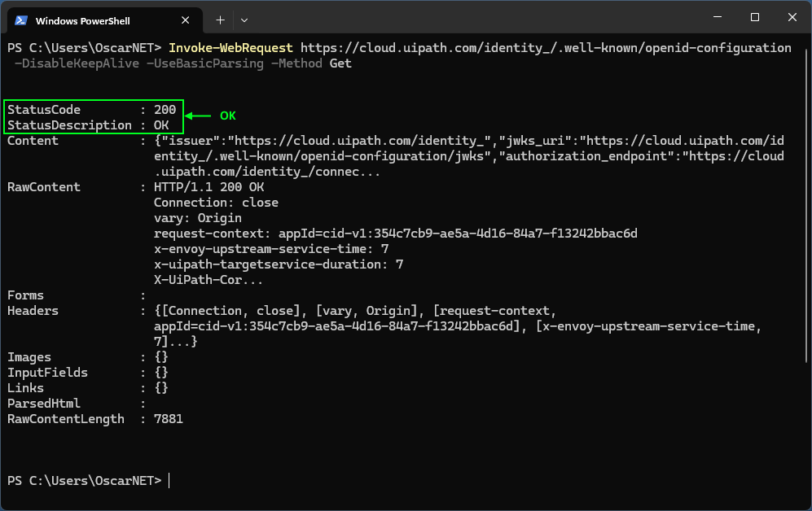The width and height of the screenshot is (812, 511).
Task: Click the X-UiPath-Cor... line
Action: pyautogui.click(x=208, y=280)
